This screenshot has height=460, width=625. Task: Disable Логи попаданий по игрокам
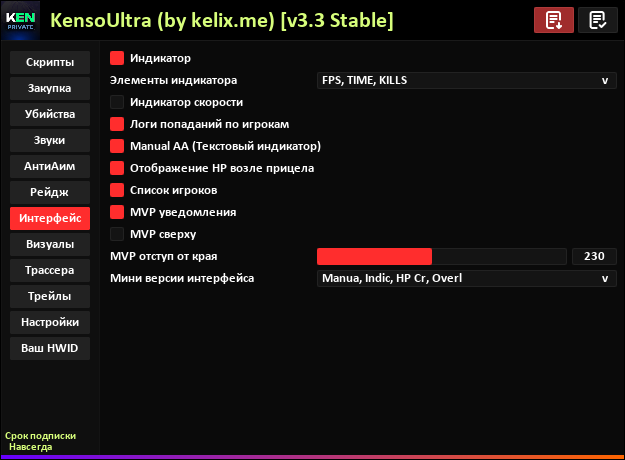117,124
